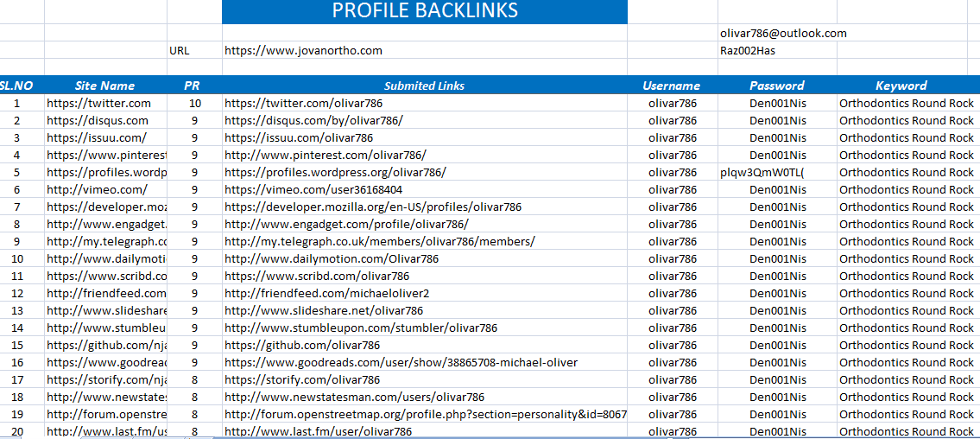This screenshot has width=980, height=439.
Task: Open the https://www.jovanortho.com URL cell
Action: click(303, 51)
